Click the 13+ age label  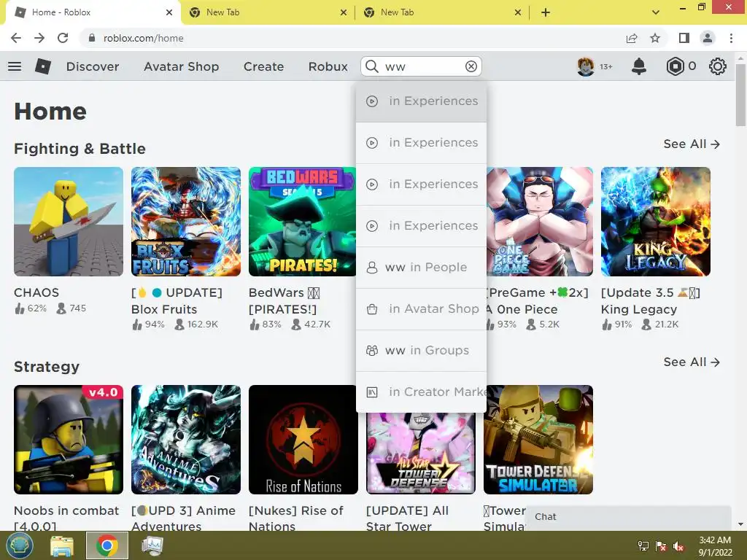pyautogui.click(x=606, y=66)
